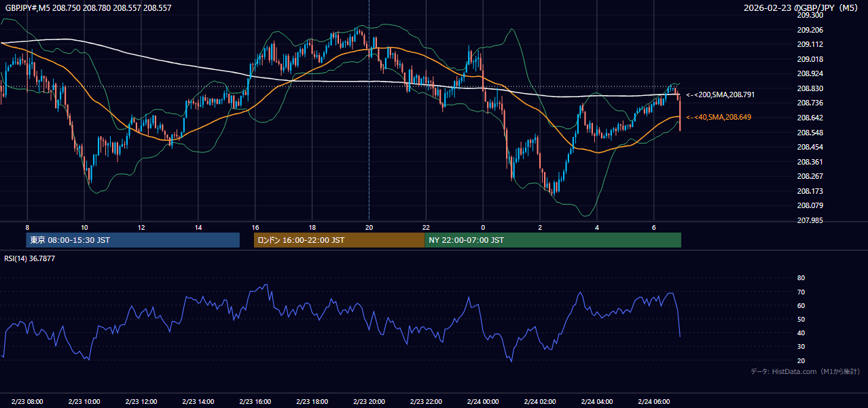Click the RSI 70 level label
Viewport: 868px width, 408px height.
(x=801, y=292)
